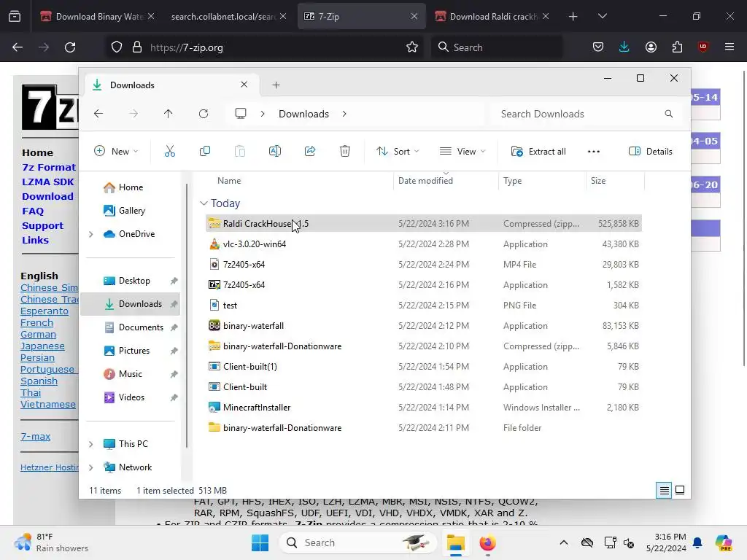Click the This PC monitor icon in address bar
Screen dimensions: 747x560
(241, 114)
